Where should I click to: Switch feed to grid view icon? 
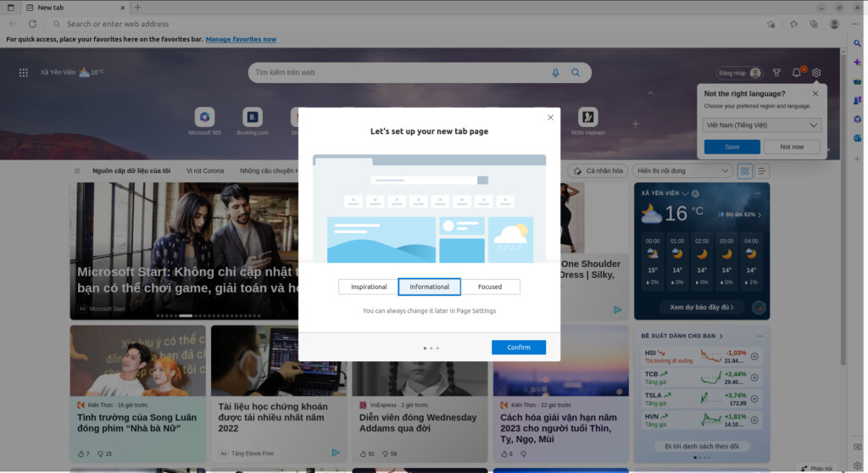pyautogui.click(x=744, y=170)
